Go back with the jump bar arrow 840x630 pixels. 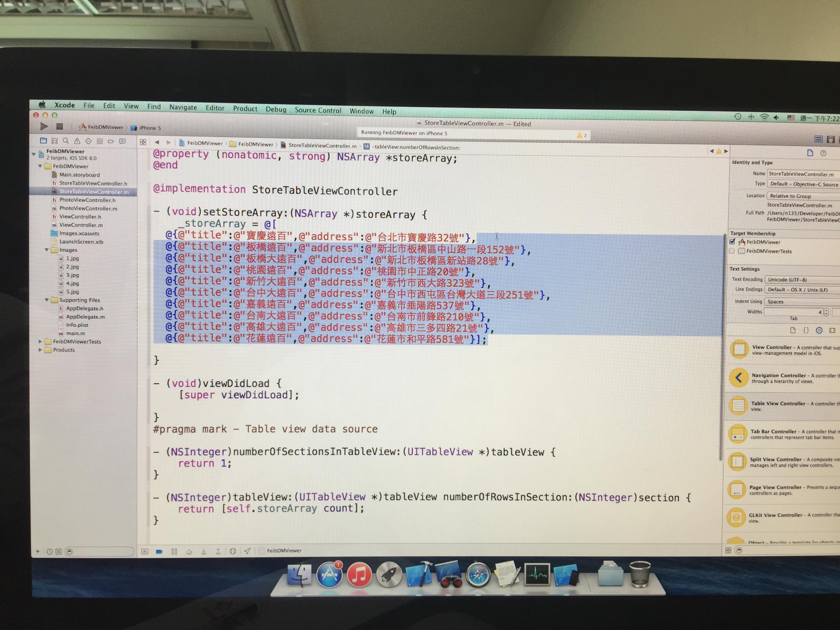(x=157, y=142)
